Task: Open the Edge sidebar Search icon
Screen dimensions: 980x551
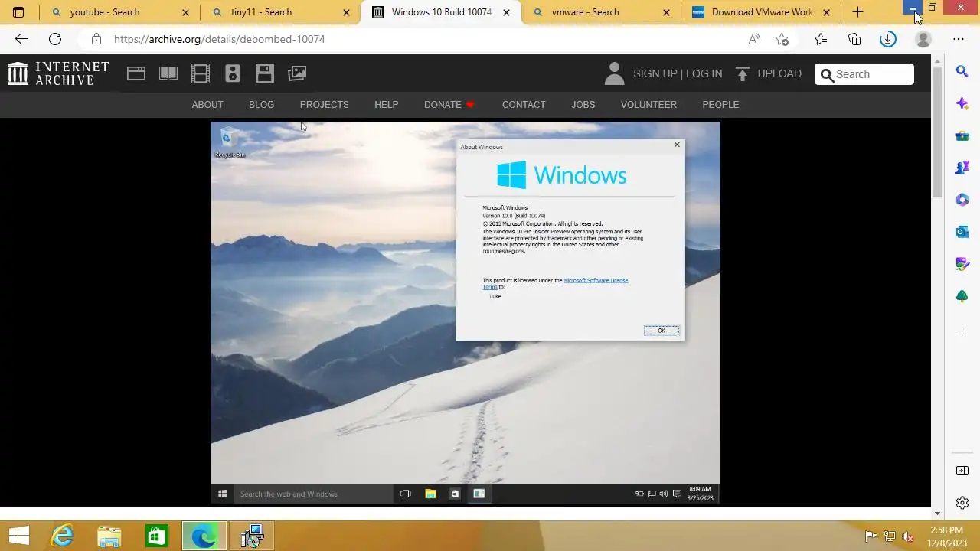Action: click(962, 71)
